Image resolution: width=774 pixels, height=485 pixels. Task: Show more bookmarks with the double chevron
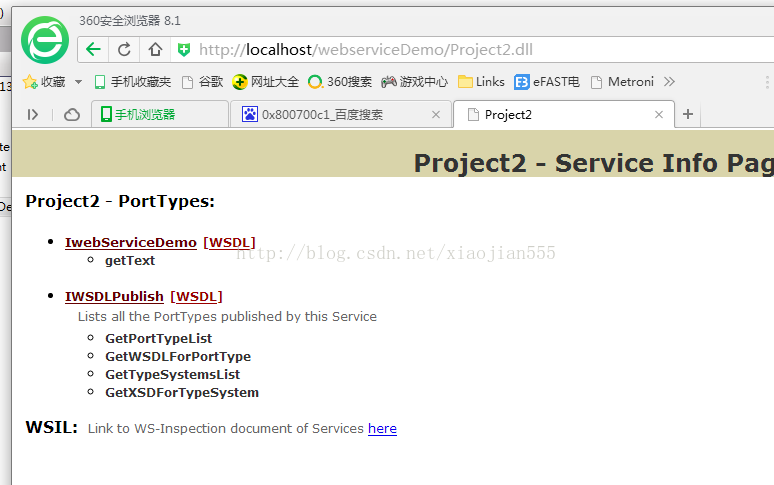669,82
